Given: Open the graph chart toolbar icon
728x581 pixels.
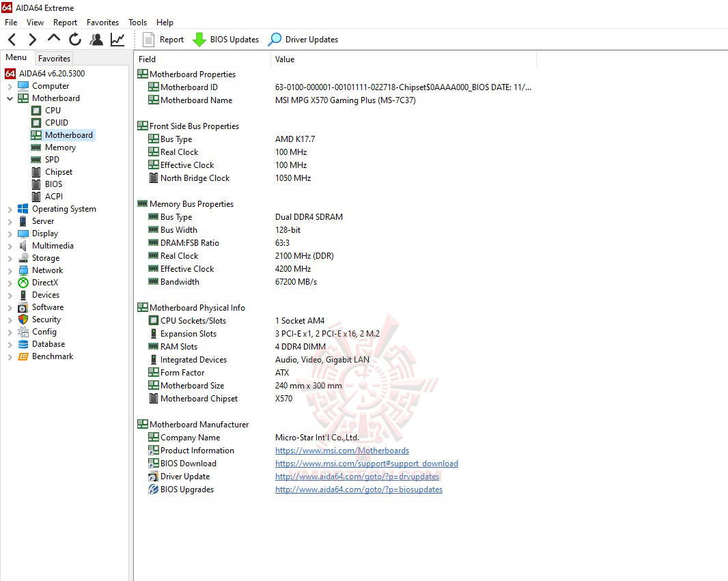Looking at the screenshot, I should click(x=117, y=40).
